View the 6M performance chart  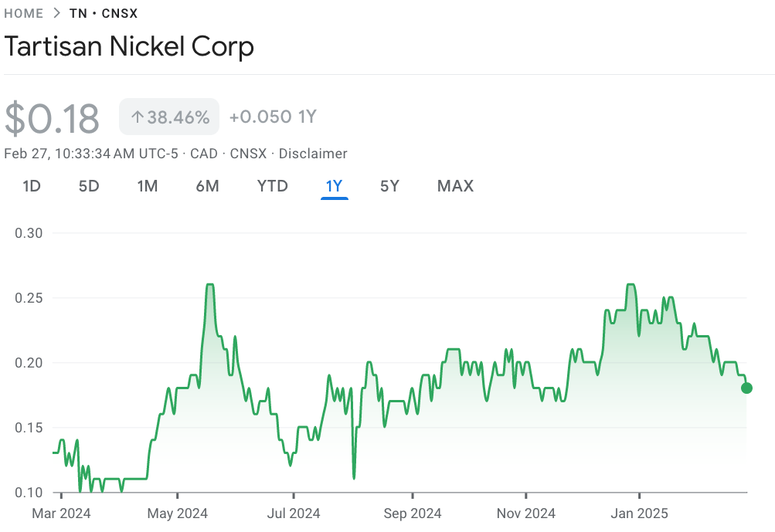tap(207, 186)
